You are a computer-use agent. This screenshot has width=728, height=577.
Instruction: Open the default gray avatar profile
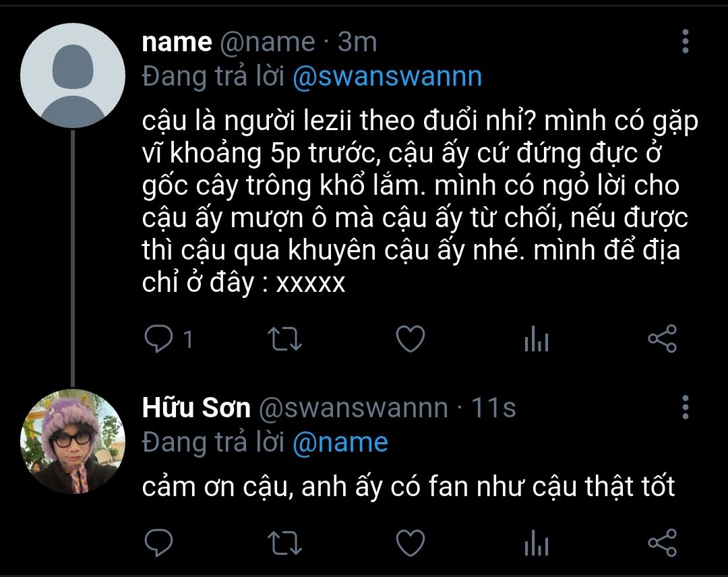[x=73, y=75]
